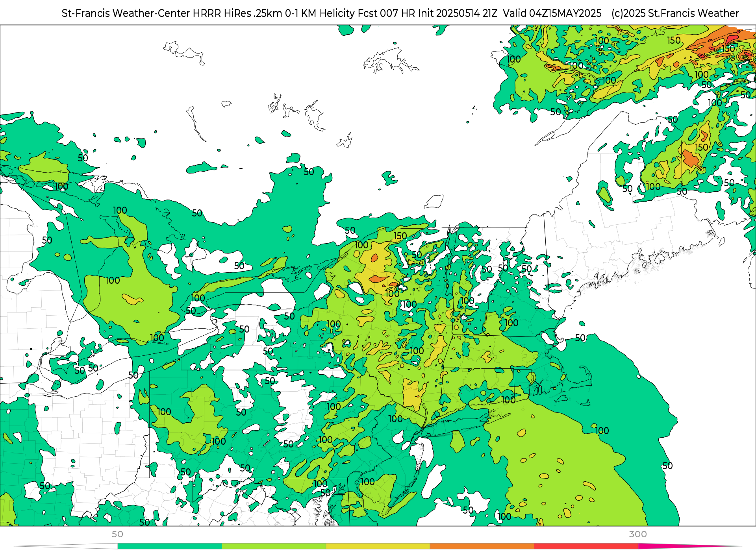Click 'St-Francis Weather-Center' in the title
The image size is (756, 551).
click(x=126, y=13)
